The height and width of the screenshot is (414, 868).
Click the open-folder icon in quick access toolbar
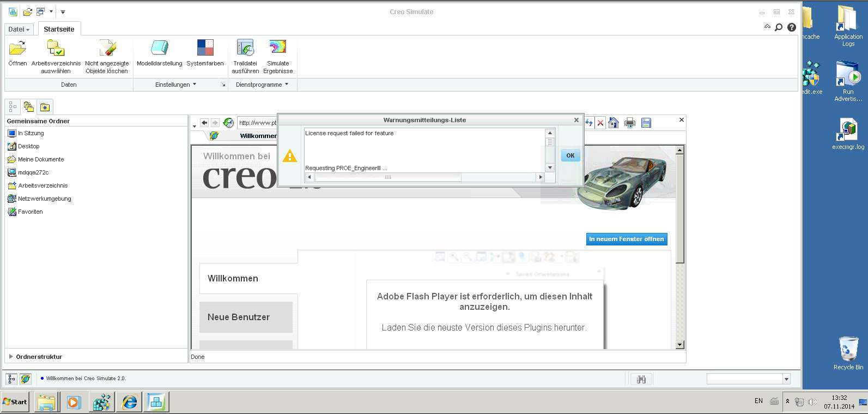pos(27,11)
